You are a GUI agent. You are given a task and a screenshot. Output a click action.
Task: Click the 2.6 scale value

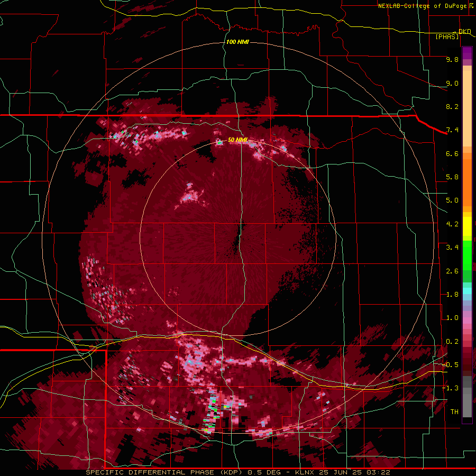tap(452, 271)
